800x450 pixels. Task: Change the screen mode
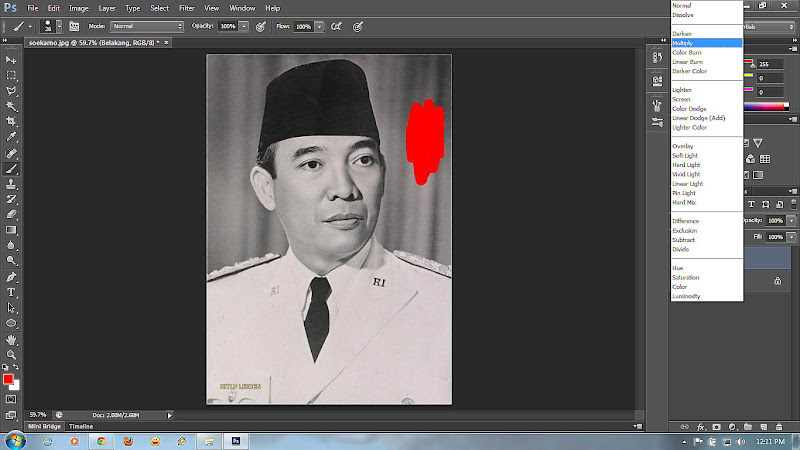(x=11, y=415)
